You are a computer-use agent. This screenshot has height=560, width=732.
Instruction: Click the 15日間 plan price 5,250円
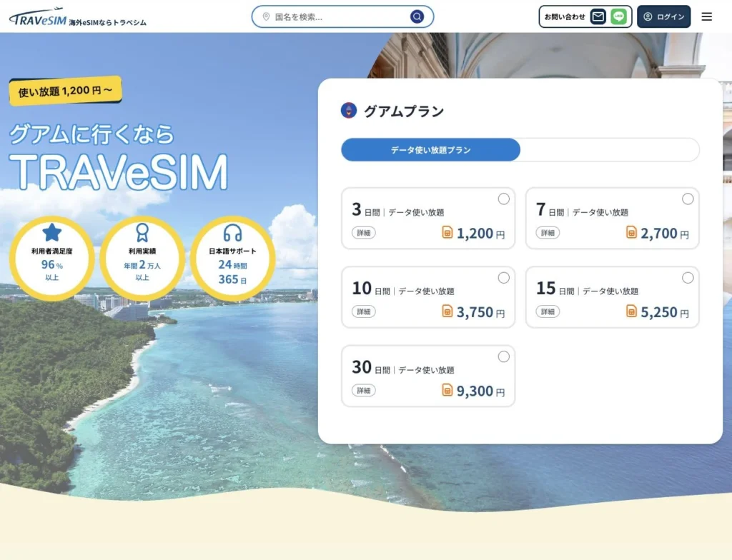click(665, 311)
